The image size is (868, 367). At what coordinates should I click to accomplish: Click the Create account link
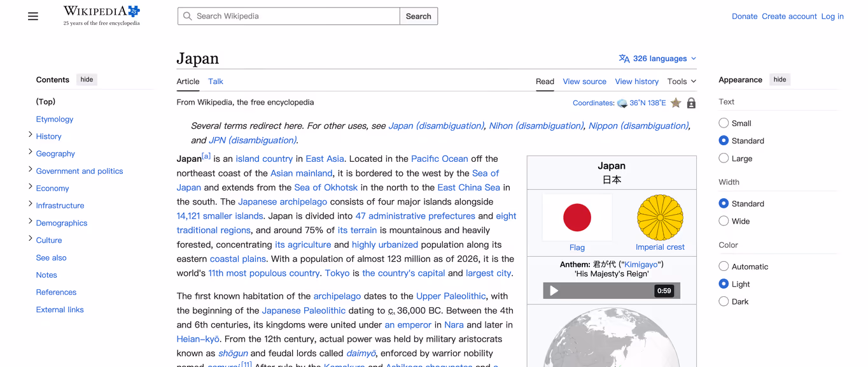(789, 17)
